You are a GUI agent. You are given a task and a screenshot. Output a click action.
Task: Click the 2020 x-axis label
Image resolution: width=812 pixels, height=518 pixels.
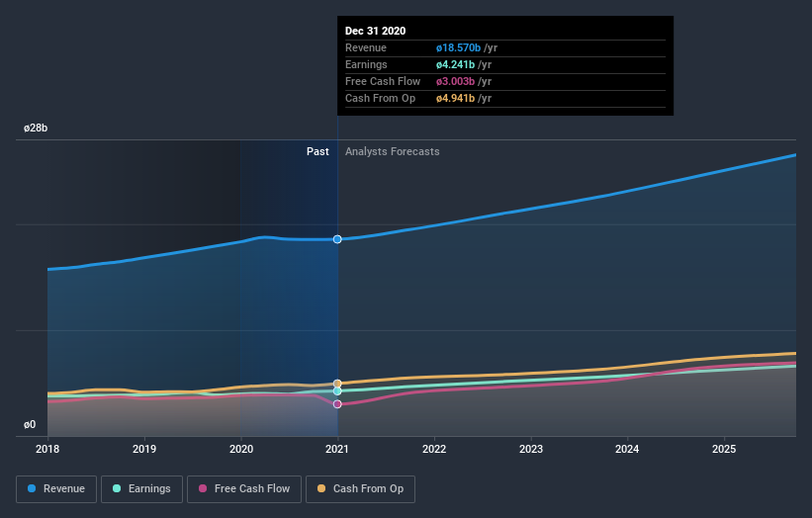pyautogui.click(x=241, y=449)
